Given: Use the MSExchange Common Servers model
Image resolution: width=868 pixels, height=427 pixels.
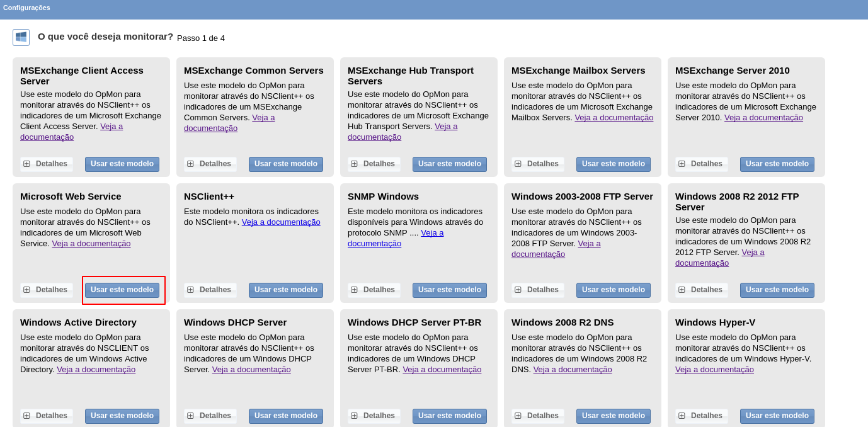Looking at the screenshot, I should pos(286,164).
